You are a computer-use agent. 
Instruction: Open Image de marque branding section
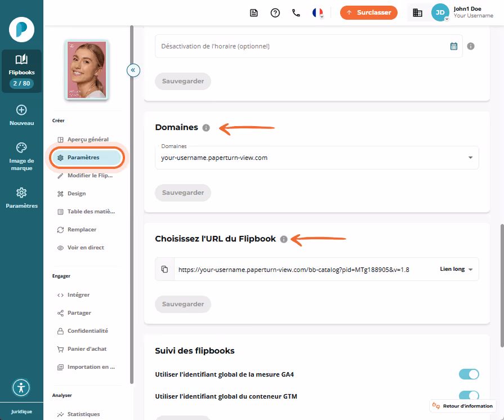coord(21,157)
